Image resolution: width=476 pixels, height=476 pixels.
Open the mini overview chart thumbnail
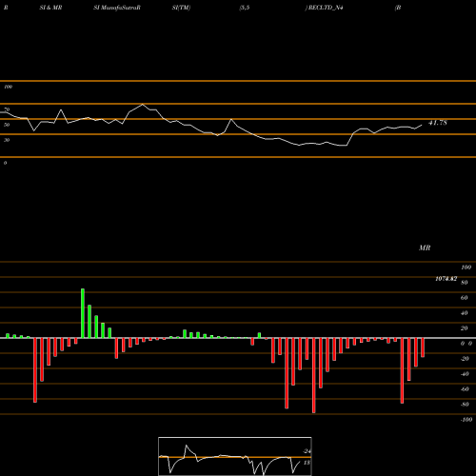tap(235, 456)
